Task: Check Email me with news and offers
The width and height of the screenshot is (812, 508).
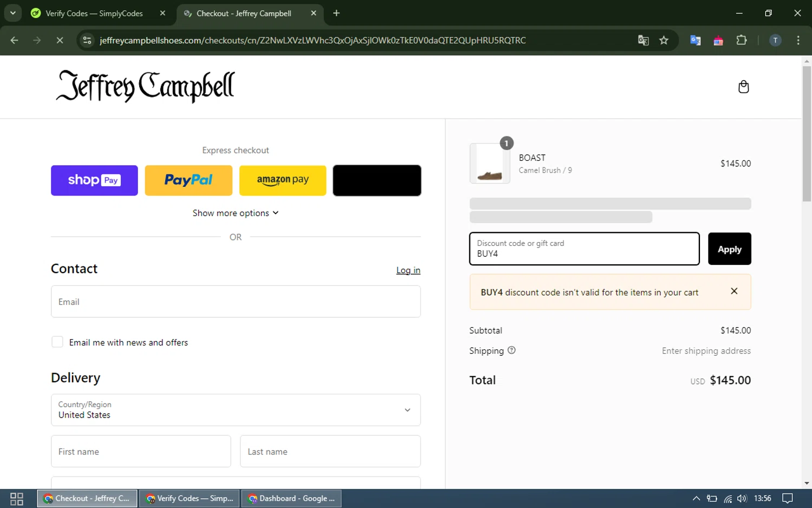Action: [x=57, y=342]
